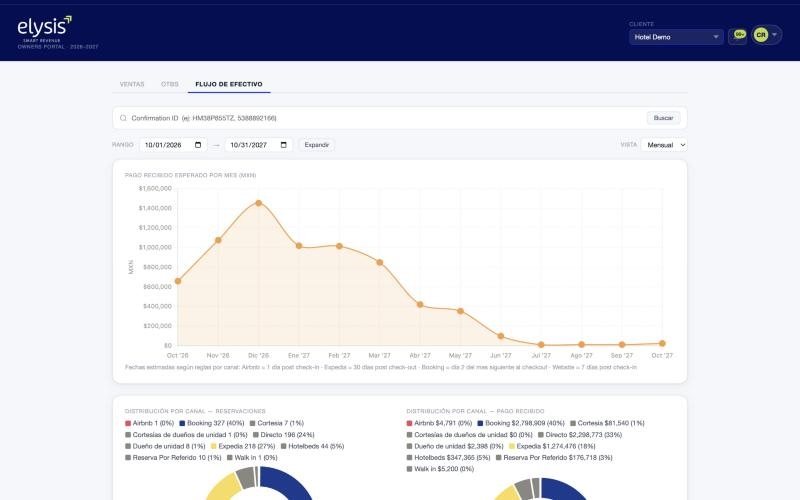This screenshot has height=500, width=800.
Task: Click the Oct '26 data point on chart
Action: (178, 281)
